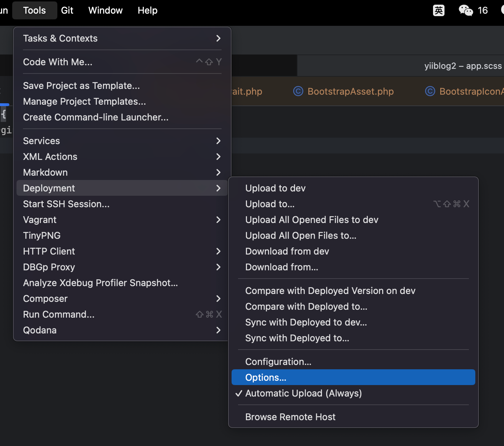Screen dimensions: 504x446
Task: Toggle Automatic Upload (Always) option
Action: click(303, 393)
